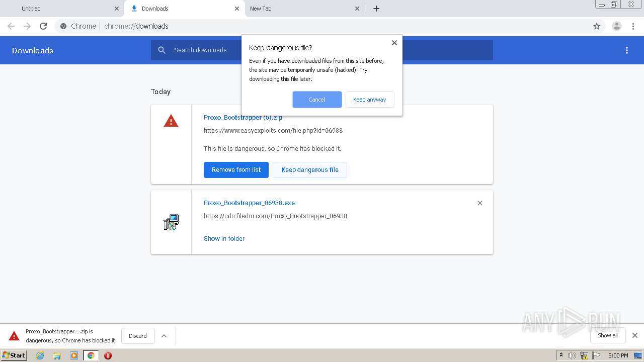Click Discard in download shelf

137,336
